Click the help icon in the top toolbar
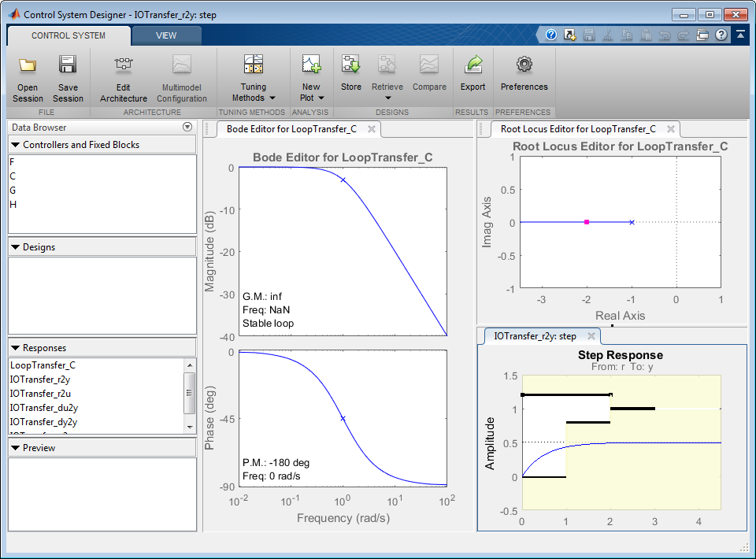Screen dimensions: 756x559 [551, 35]
